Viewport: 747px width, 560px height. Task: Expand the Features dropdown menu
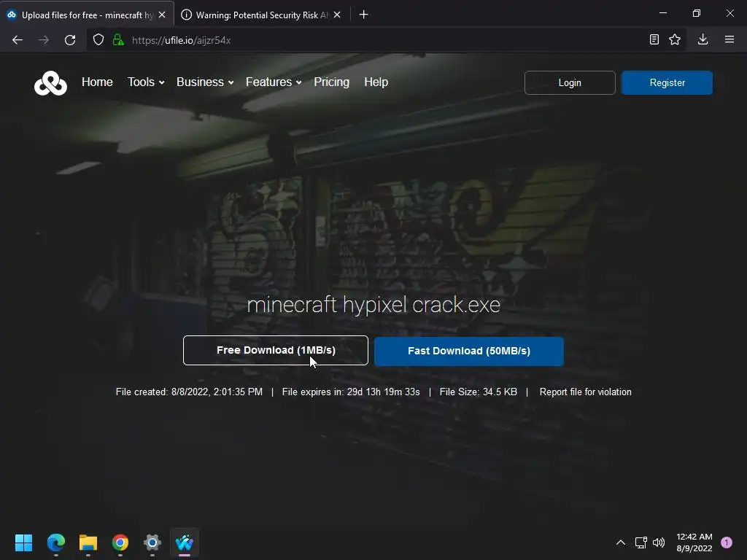click(x=274, y=82)
